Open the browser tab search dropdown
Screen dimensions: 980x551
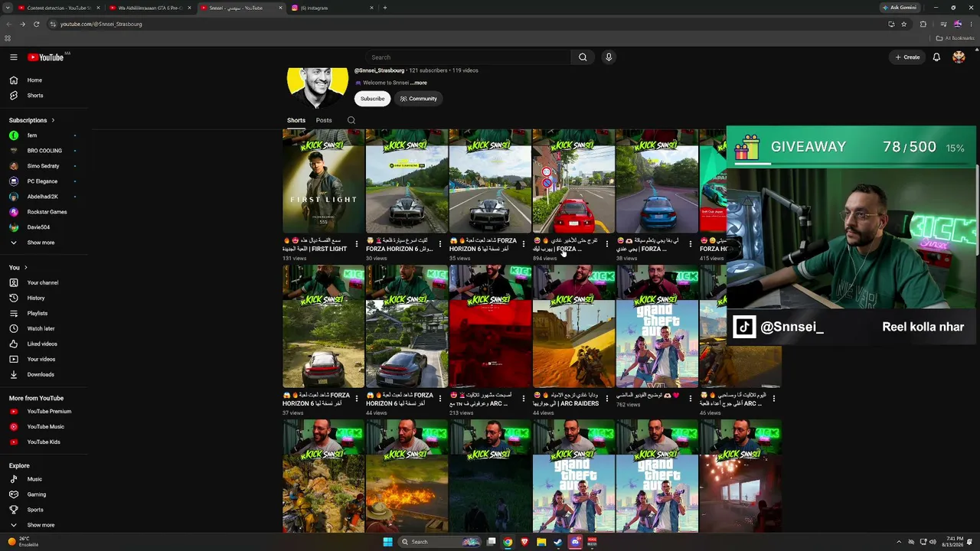pyautogui.click(x=8, y=8)
